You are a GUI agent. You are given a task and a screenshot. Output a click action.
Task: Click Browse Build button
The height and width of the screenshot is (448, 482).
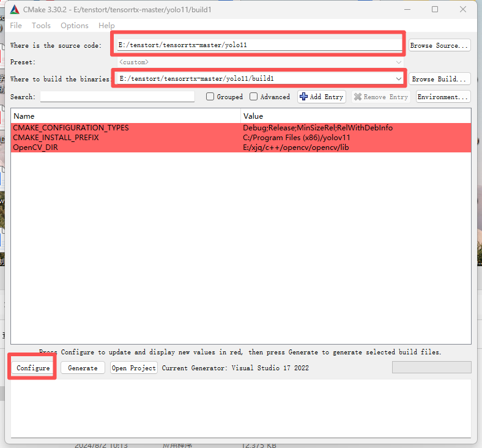[x=439, y=79]
